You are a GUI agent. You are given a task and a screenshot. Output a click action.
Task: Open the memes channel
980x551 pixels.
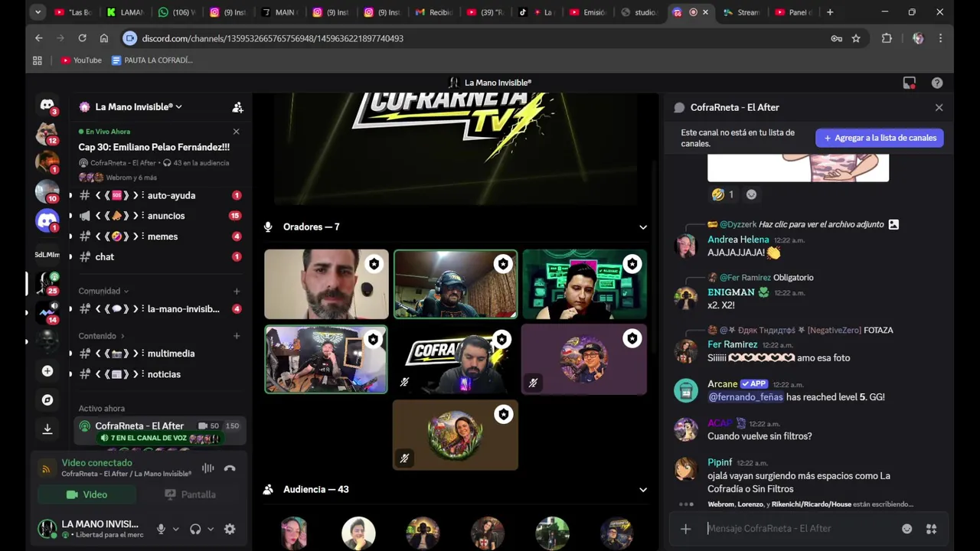(159, 236)
